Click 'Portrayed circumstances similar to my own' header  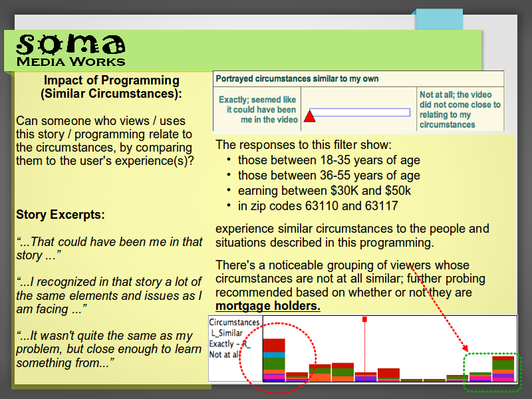click(297, 78)
